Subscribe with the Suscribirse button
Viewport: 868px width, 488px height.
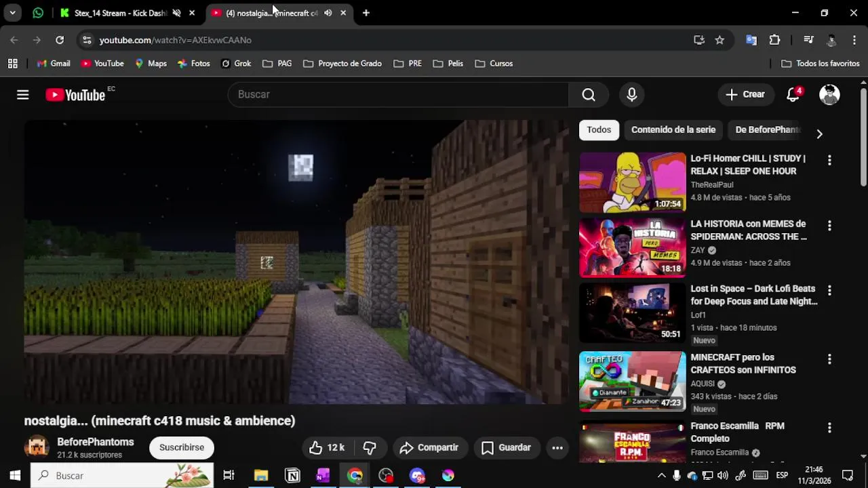pyautogui.click(x=181, y=447)
